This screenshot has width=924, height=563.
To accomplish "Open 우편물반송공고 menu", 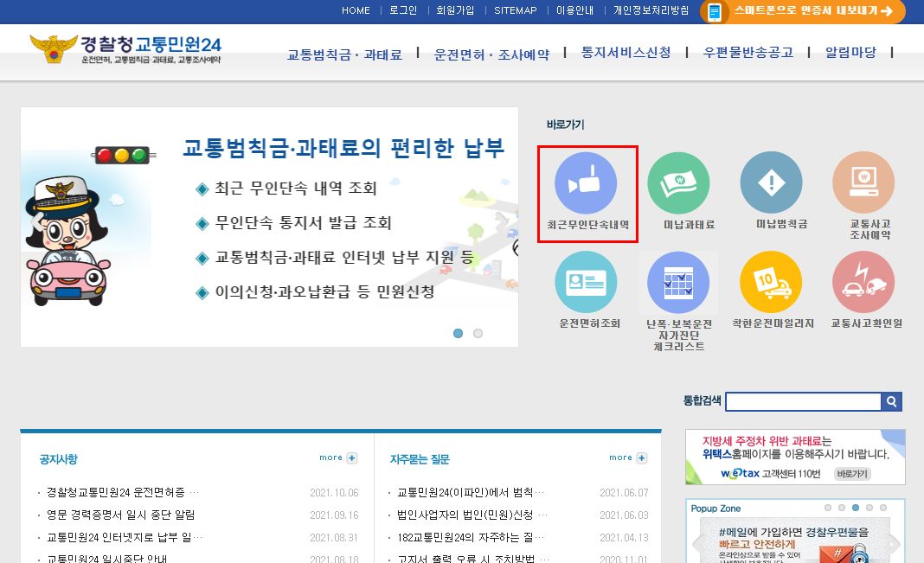I will click(x=748, y=53).
